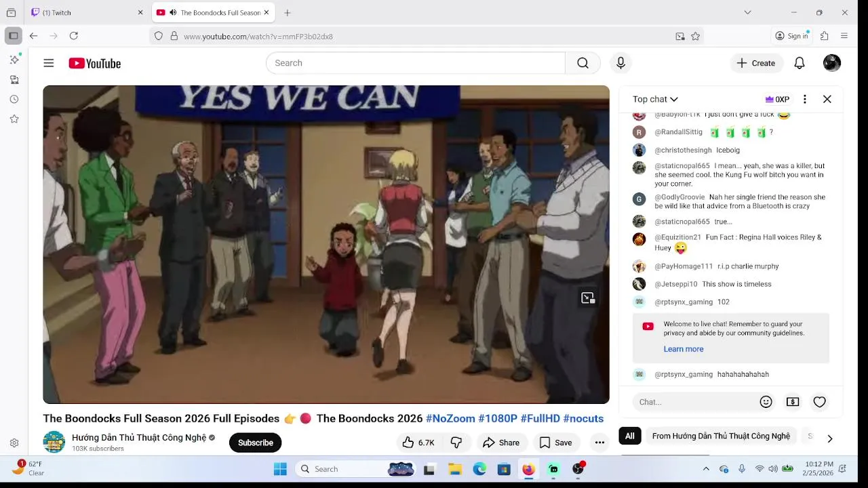Open more actions ellipsis under the video
The width and height of the screenshot is (868, 488).
(x=599, y=443)
